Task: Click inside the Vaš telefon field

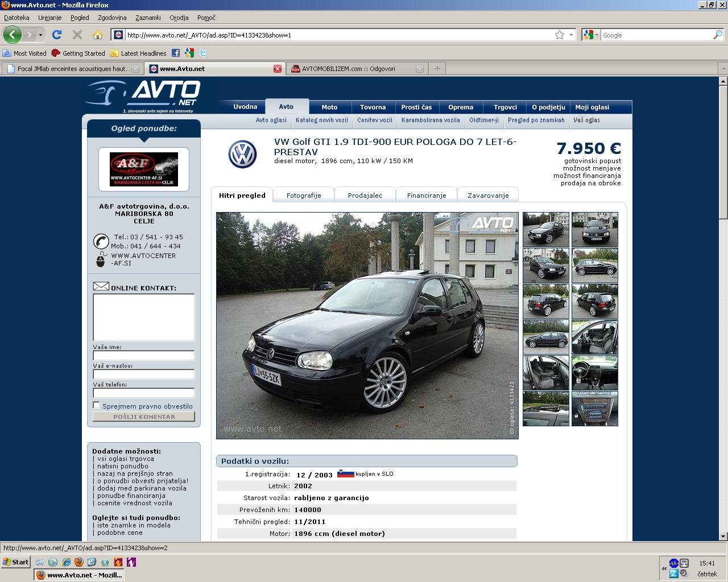Action: pos(144,393)
